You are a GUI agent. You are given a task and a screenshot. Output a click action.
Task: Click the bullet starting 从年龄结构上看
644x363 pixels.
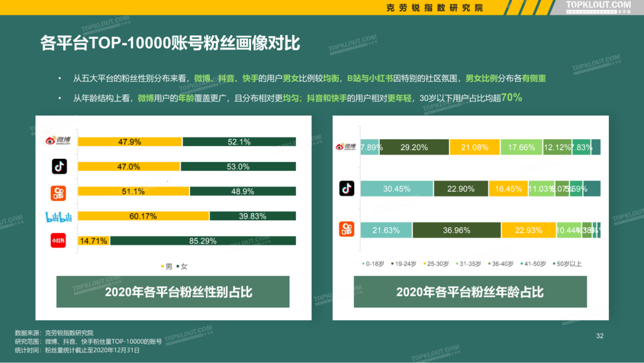298,98
